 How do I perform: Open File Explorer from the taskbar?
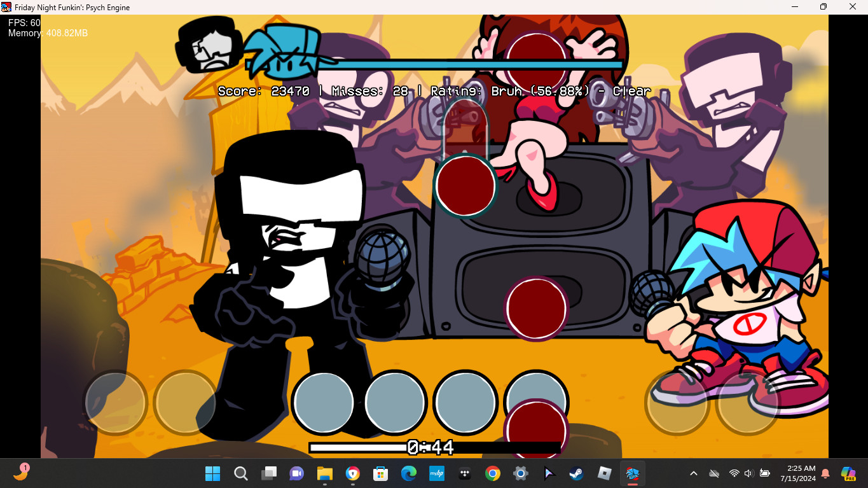coord(324,473)
